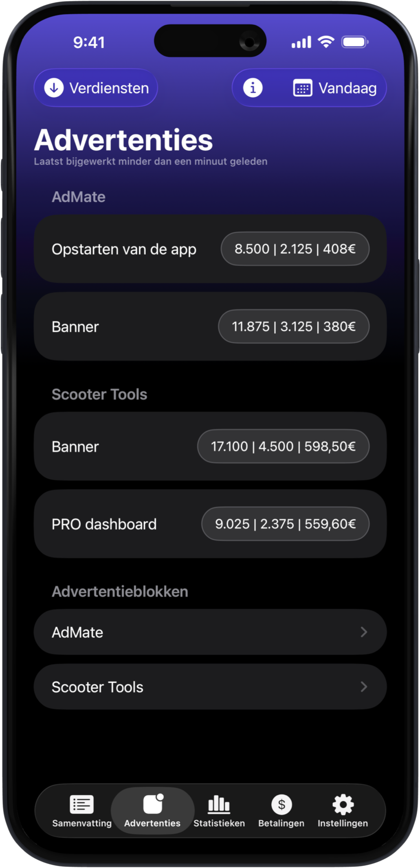Viewport: 420px width, 868px height.
Task: Tap the 'Opstarten van de app' stats pill
Action: point(295,249)
